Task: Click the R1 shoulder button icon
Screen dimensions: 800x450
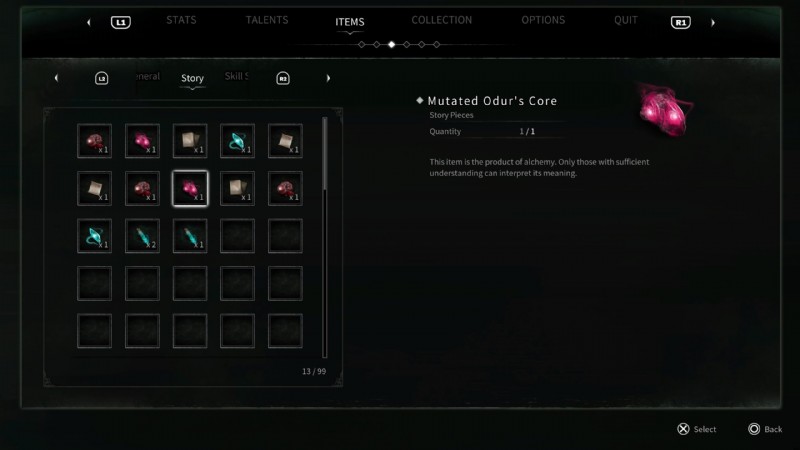Action: point(680,22)
